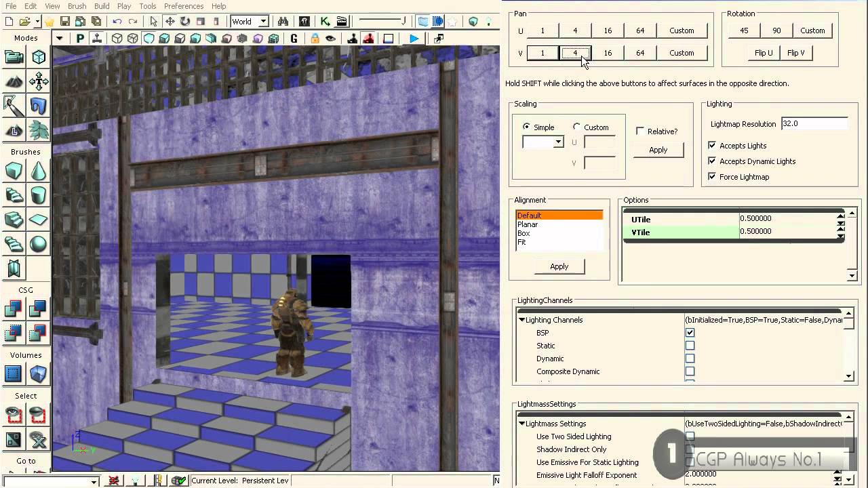Viewport: 868px width, 488px height.
Task: Select the Custom scaling radio button
Action: 577,127
